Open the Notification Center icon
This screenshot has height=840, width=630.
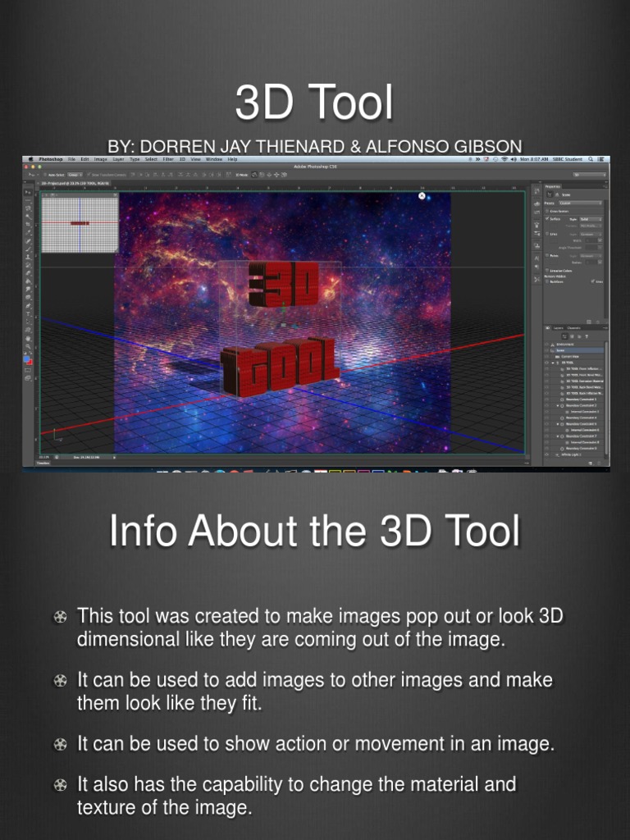pos(600,159)
